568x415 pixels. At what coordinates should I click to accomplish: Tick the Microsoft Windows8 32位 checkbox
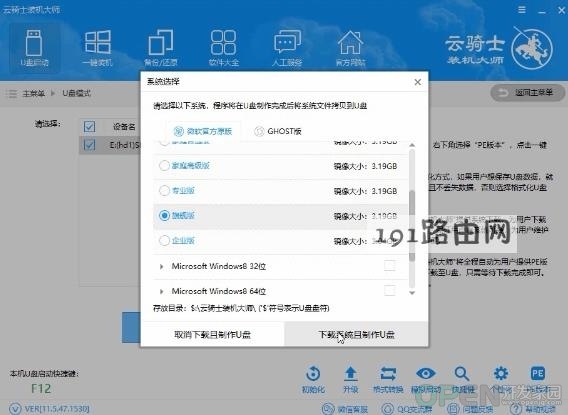(x=389, y=265)
